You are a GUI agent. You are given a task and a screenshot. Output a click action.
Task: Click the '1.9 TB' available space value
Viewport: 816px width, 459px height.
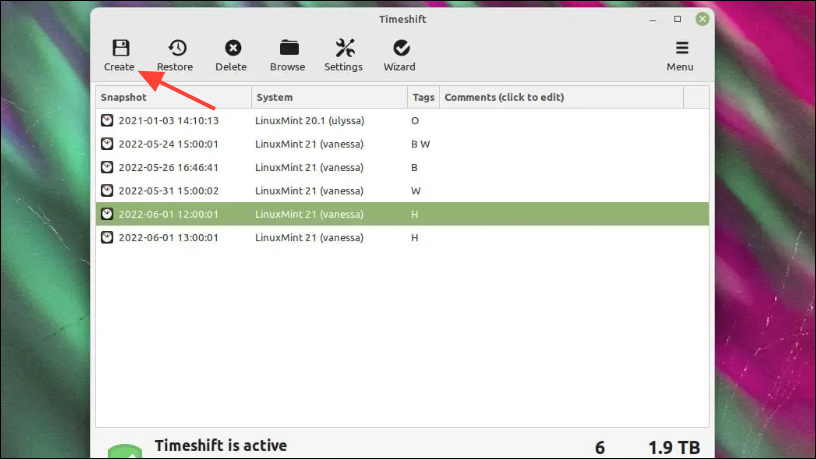(674, 448)
